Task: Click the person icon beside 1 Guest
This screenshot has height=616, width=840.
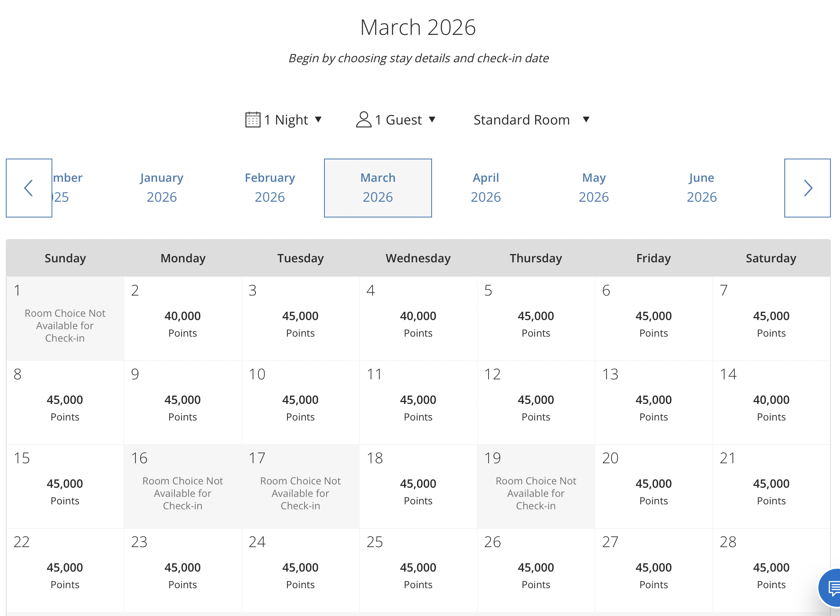Action: click(364, 120)
